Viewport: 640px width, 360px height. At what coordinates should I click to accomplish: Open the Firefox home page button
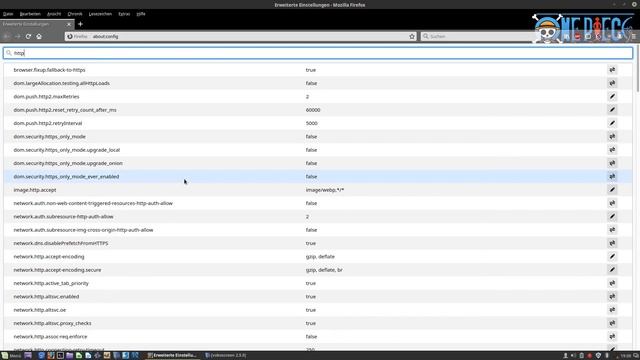click(39, 36)
